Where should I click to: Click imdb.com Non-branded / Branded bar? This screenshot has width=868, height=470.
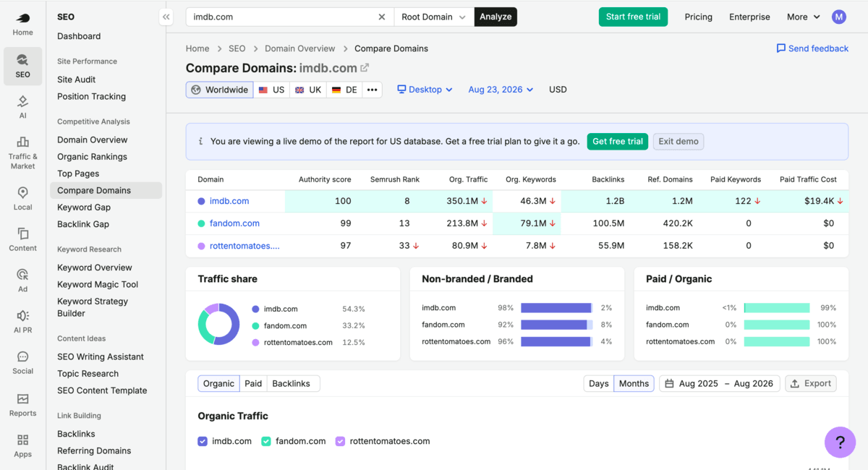coord(556,308)
